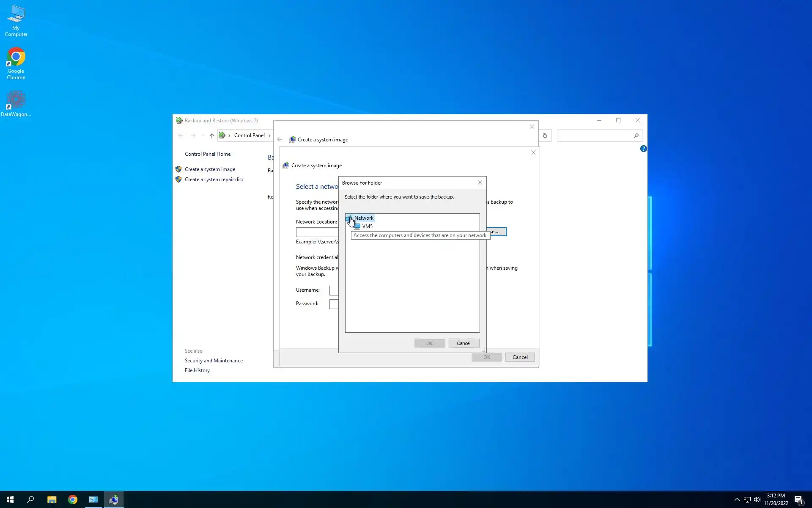Image resolution: width=812 pixels, height=508 pixels.
Task: Select the VM5 computer in the tree
Action: point(367,226)
